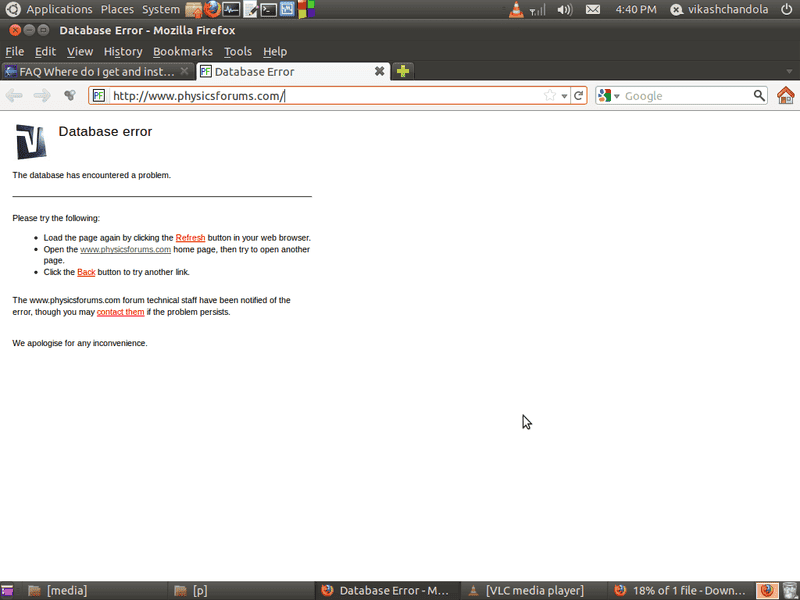This screenshot has width=800, height=600.
Task: Switch to the [p] taskbar window
Action: click(240, 591)
